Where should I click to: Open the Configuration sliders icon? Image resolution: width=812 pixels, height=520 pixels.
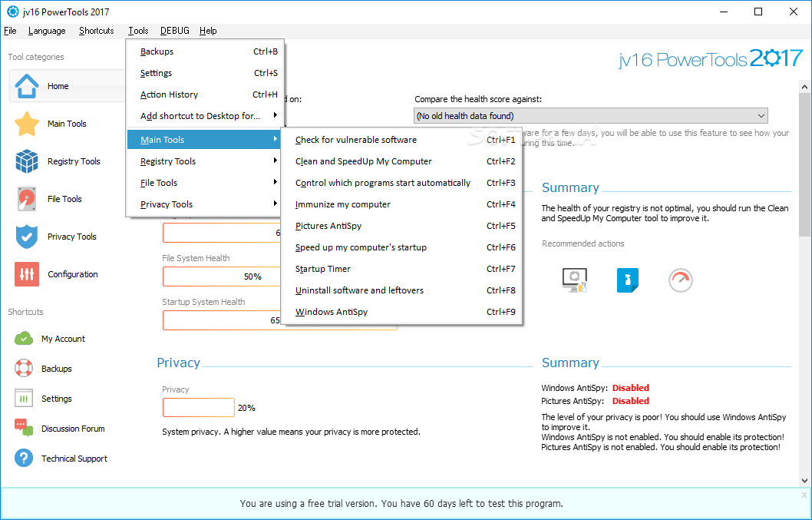[26, 274]
